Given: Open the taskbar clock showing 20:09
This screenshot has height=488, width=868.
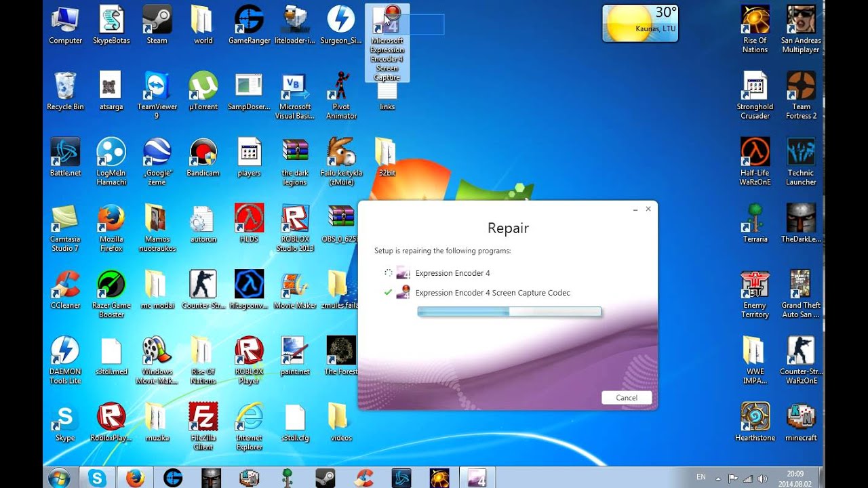Looking at the screenshot, I should point(795,478).
